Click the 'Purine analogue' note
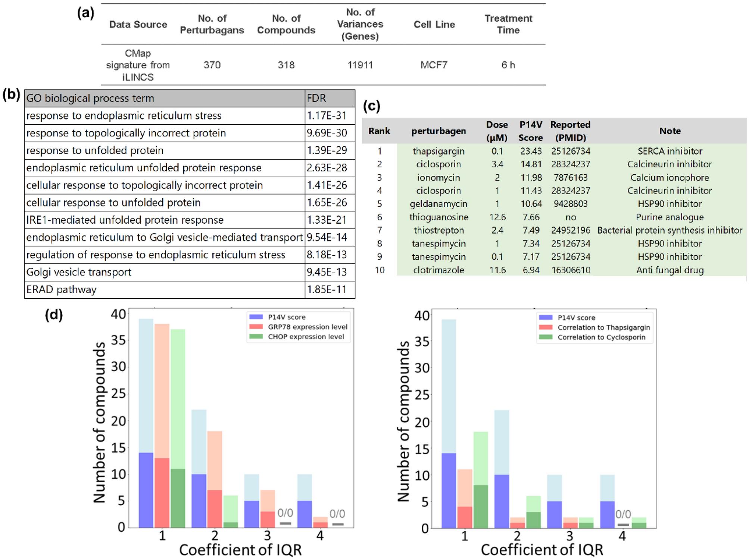Viewport: 749px width, 560px height. [670, 217]
